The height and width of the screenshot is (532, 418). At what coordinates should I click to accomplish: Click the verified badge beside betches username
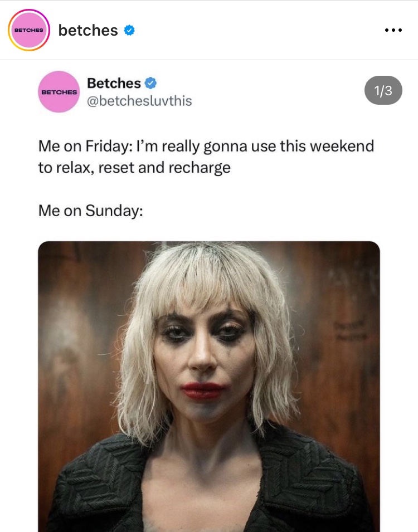[129, 30]
